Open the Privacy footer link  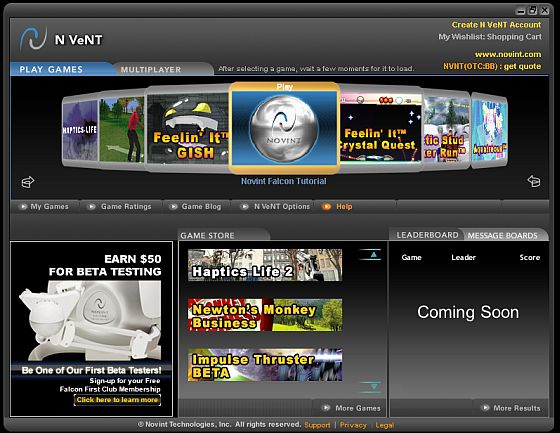(x=353, y=425)
